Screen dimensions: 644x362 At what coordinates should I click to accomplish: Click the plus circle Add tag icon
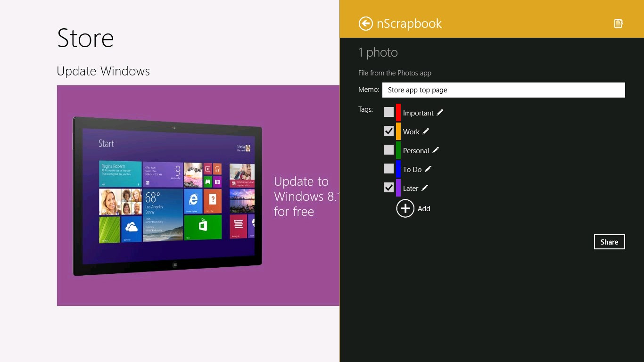click(x=405, y=208)
